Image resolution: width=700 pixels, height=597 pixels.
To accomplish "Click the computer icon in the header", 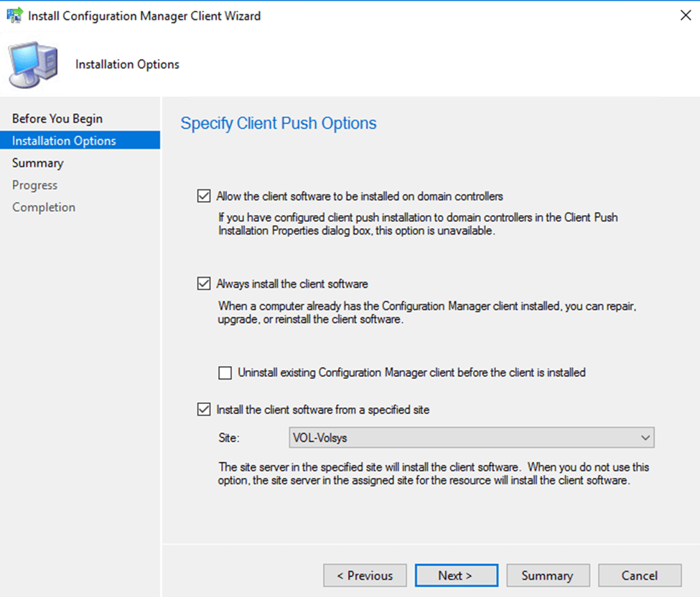I will click(x=34, y=65).
